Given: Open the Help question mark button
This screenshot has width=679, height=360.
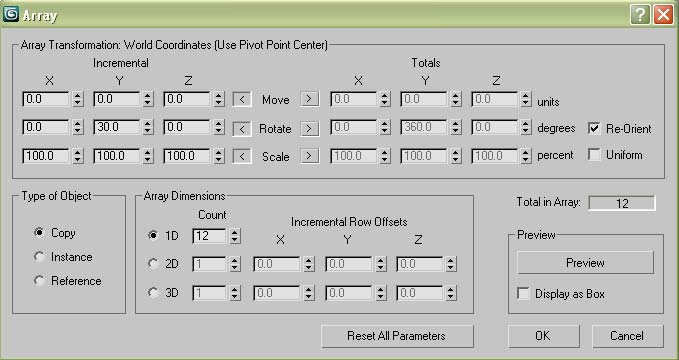Looking at the screenshot, I should click(x=640, y=16).
